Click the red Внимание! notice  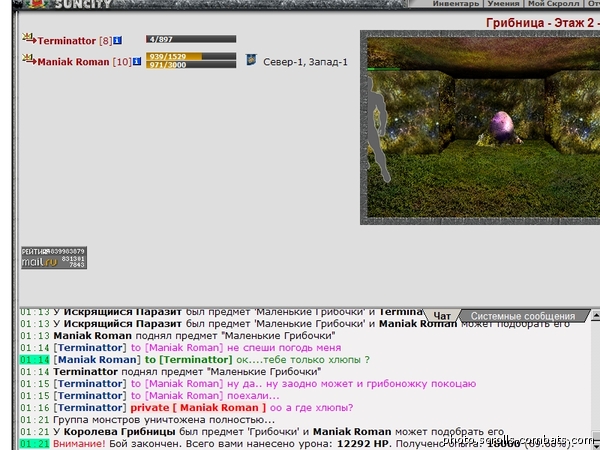point(79,444)
